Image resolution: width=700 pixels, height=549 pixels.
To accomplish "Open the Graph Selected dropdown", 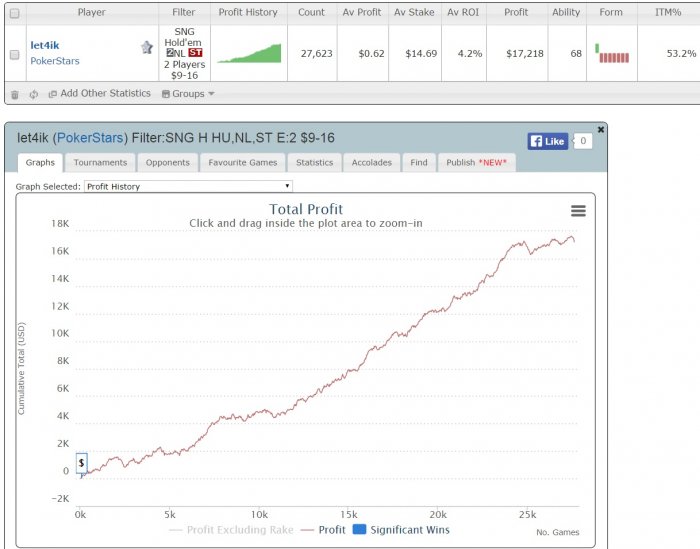I will tap(188, 187).
